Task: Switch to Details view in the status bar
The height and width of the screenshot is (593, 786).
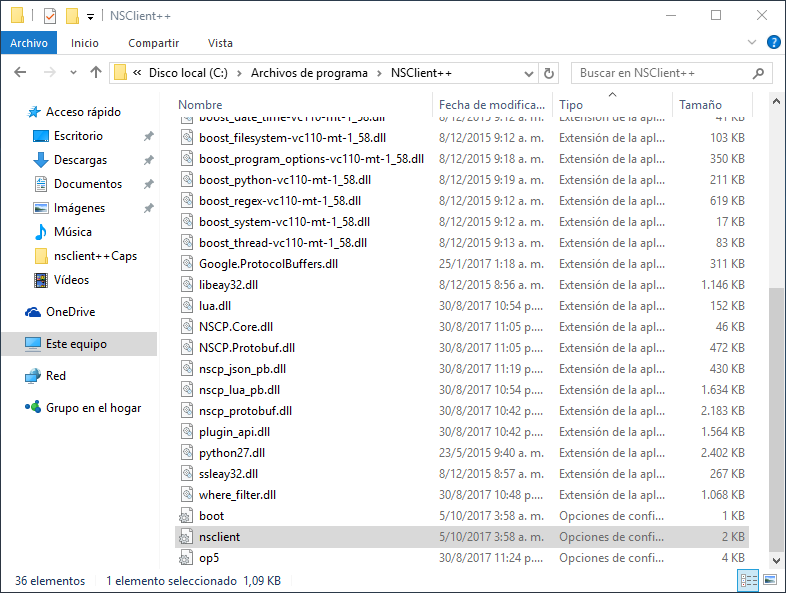Action: [748, 580]
